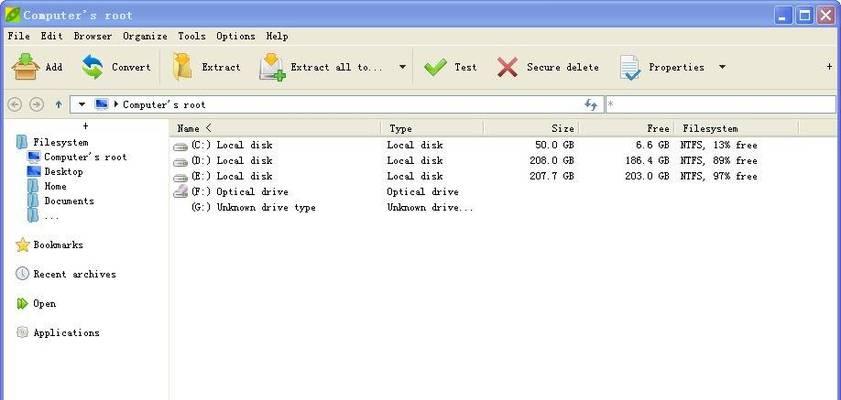This screenshot has height=400, width=841.
Task: Open the Options menu
Action: click(235, 36)
